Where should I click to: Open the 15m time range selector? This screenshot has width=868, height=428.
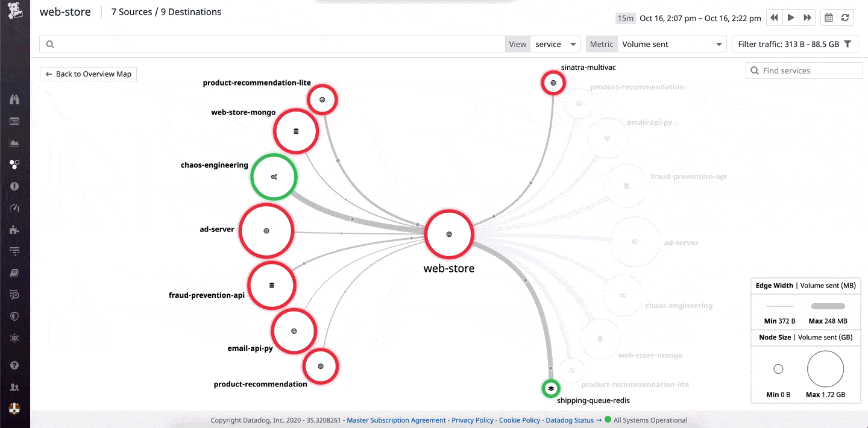coord(625,18)
